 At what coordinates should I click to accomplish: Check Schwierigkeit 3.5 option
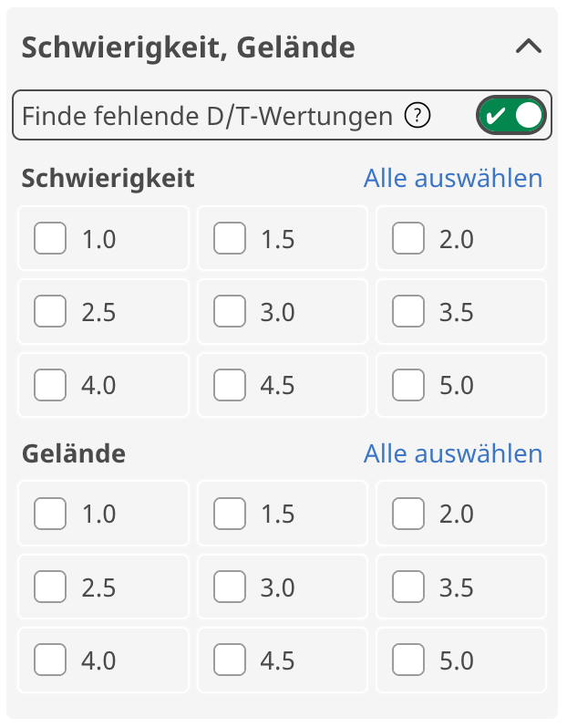tap(408, 311)
